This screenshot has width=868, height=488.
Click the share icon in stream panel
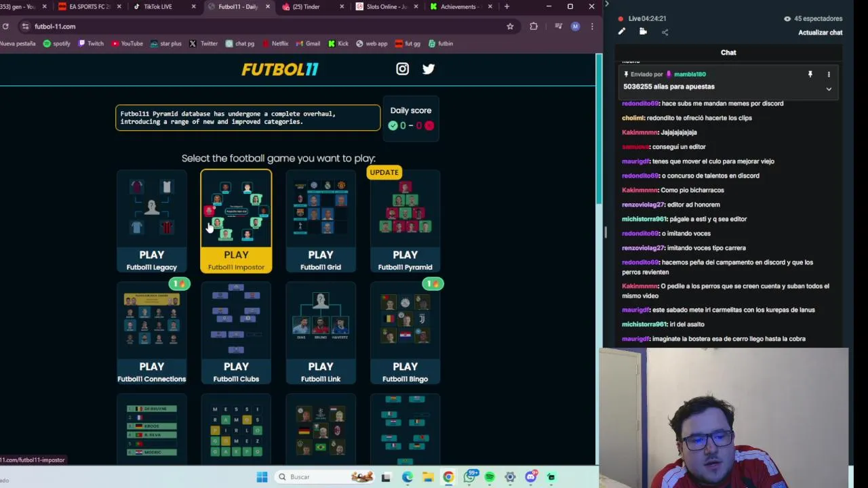665,32
